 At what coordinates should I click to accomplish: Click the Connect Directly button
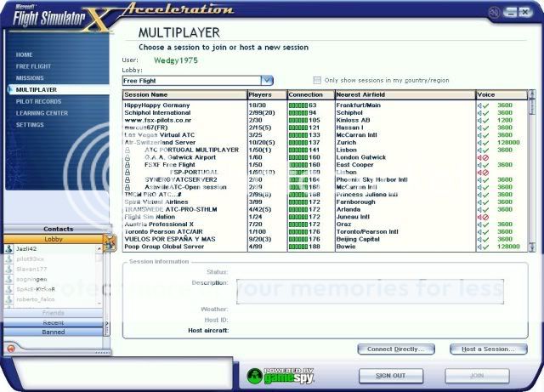pos(398,349)
